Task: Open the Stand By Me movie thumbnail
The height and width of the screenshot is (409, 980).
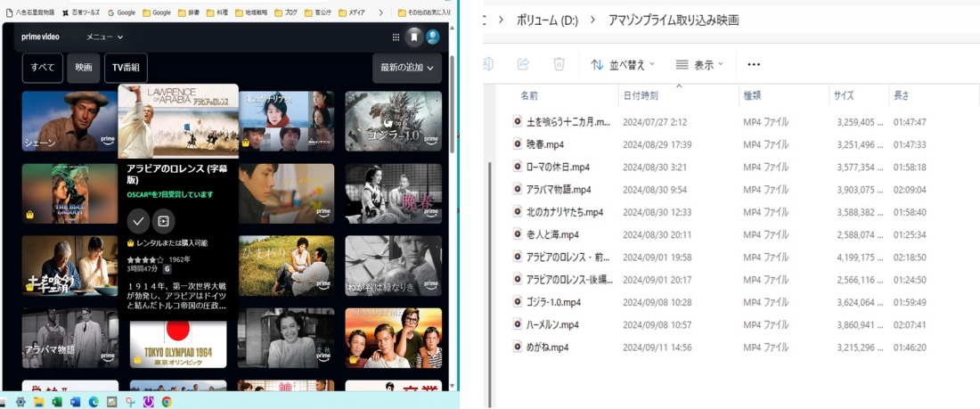Action: click(394, 338)
